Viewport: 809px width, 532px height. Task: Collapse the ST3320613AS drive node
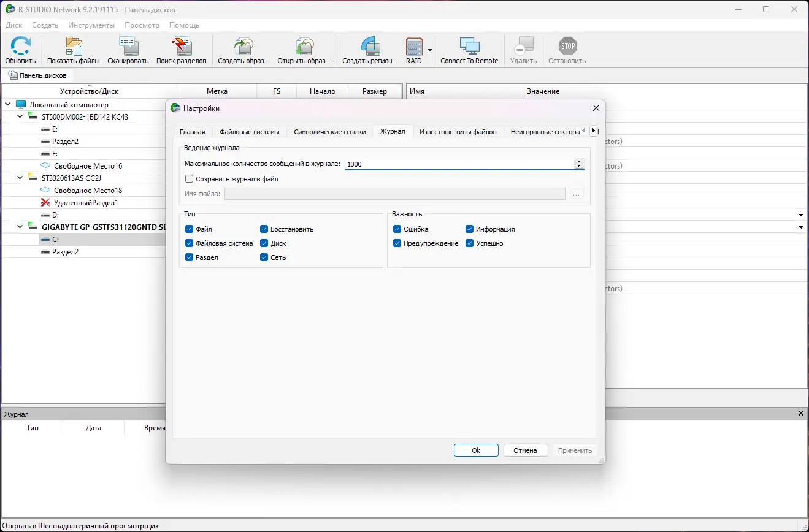tap(20, 178)
